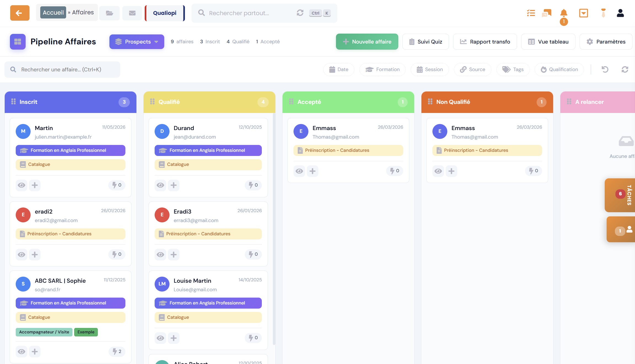
Task: Click the Rechercher une affaire search field
Action: tap(62, 69)
